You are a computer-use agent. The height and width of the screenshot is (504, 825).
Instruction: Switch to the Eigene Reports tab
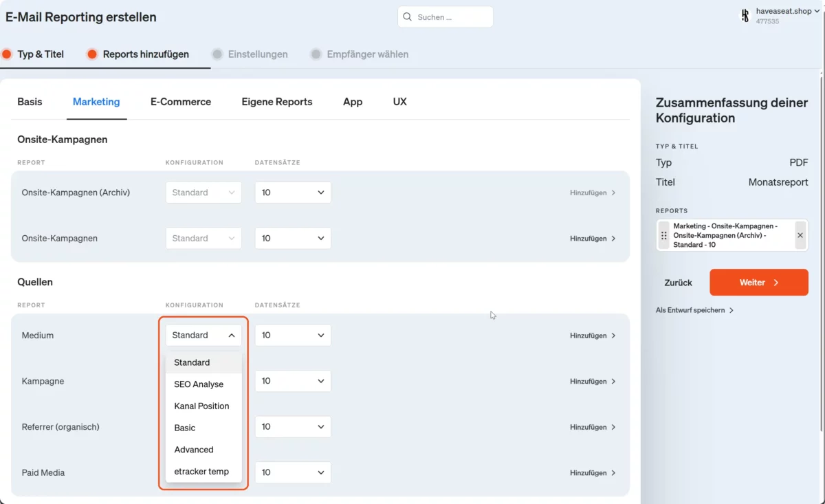pyautogui.click(x=277, y=102)
